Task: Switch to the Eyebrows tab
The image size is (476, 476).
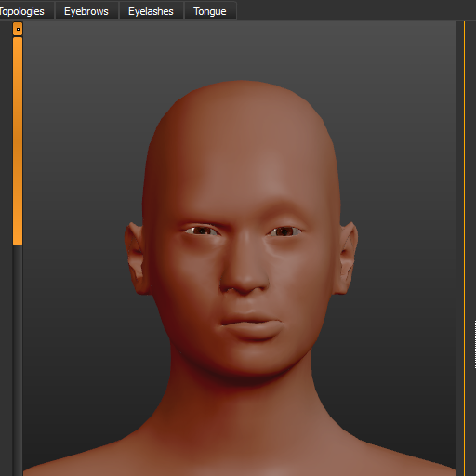Action: click(x=86, y=11)
